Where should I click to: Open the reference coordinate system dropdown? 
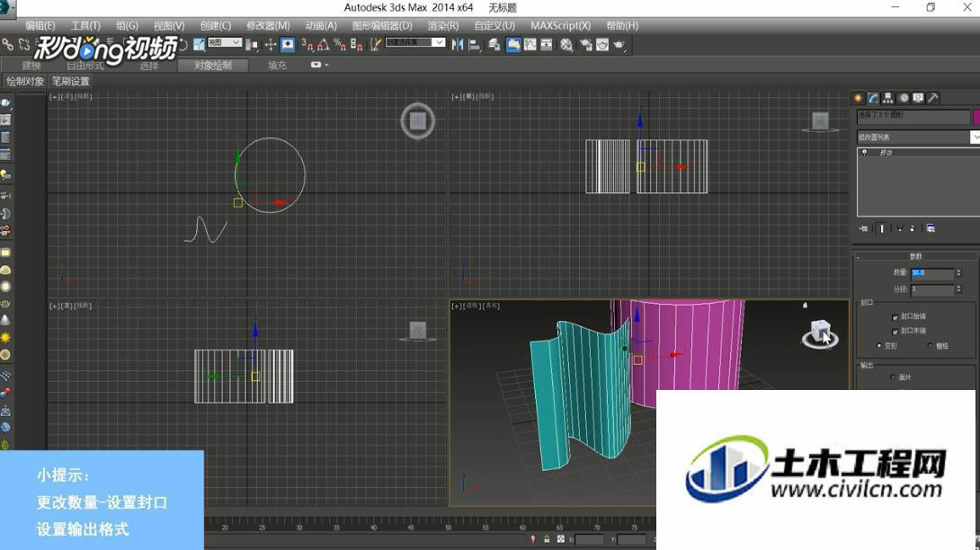225,42
